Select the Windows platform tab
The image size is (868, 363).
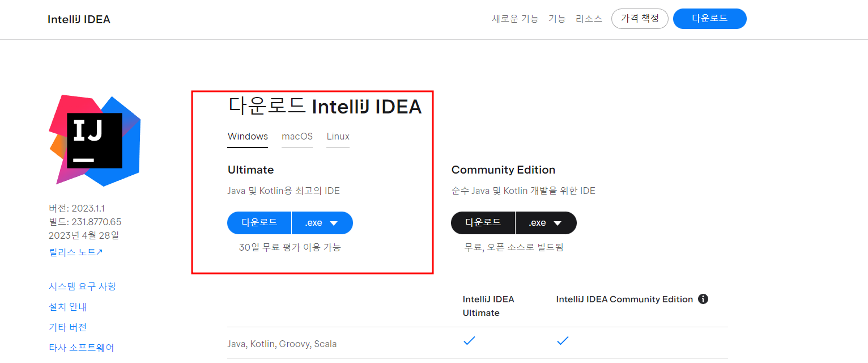click(248, 136)
